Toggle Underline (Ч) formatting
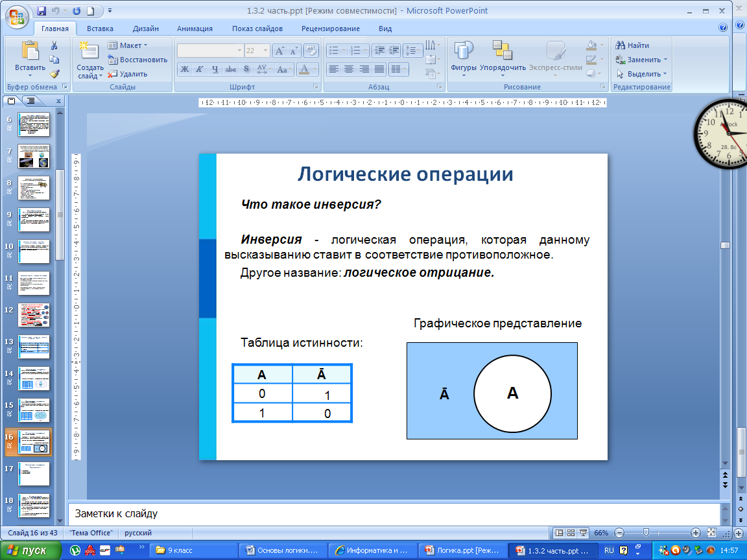747x560 pixels. coord(215,69)
